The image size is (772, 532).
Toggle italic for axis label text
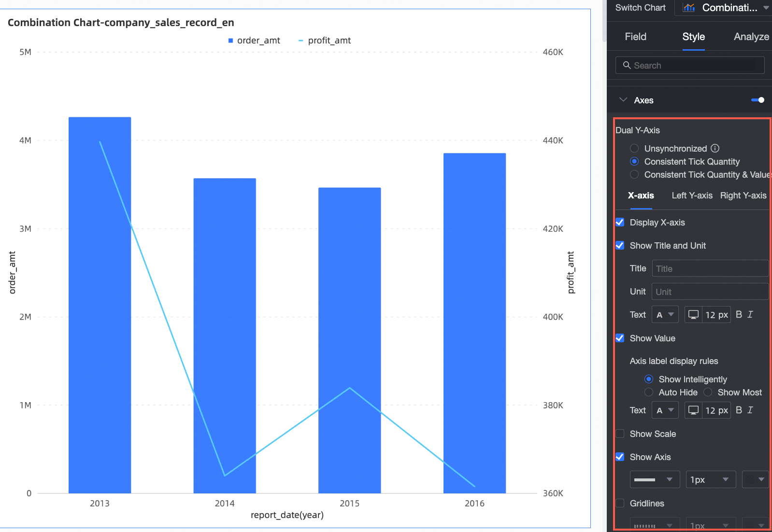click(750, 410)
